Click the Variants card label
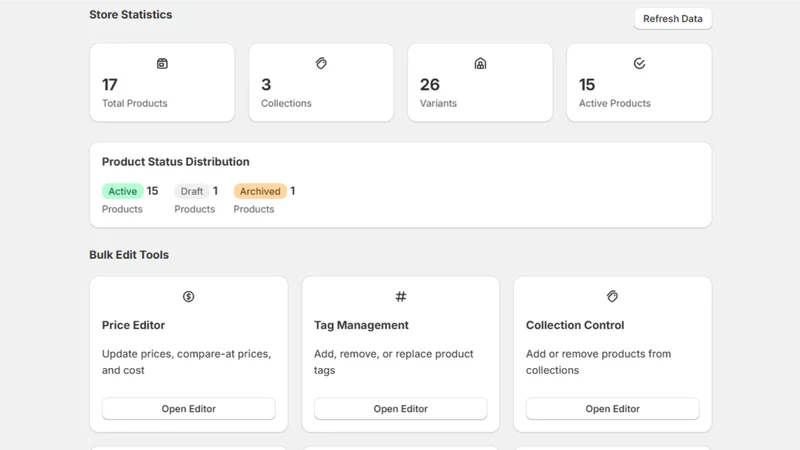The height and width of the screenshot is (450, 800). [438, 103]
